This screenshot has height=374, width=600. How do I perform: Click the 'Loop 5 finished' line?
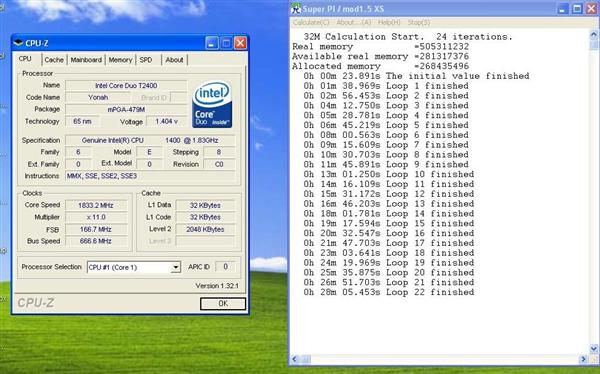tap(386, 125)
